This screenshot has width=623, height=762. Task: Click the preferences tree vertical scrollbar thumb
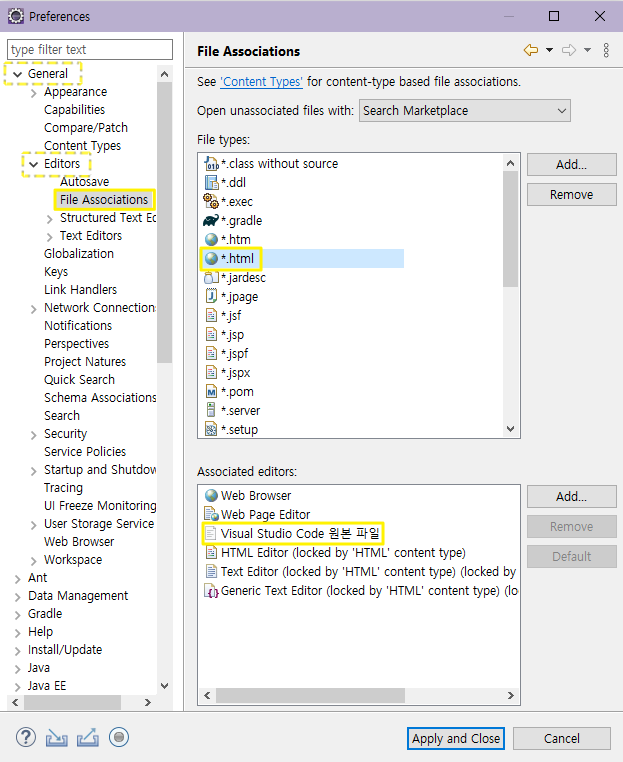tap(164, 223)
